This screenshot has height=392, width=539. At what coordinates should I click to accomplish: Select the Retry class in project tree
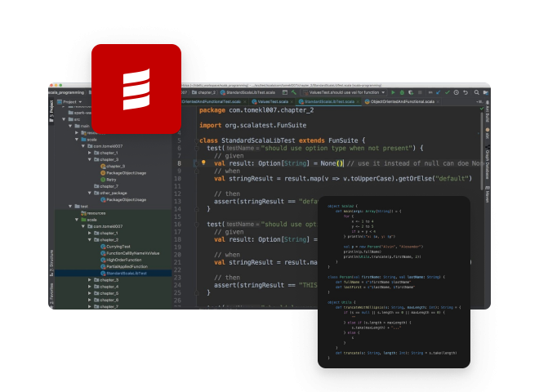pos(109,180)
